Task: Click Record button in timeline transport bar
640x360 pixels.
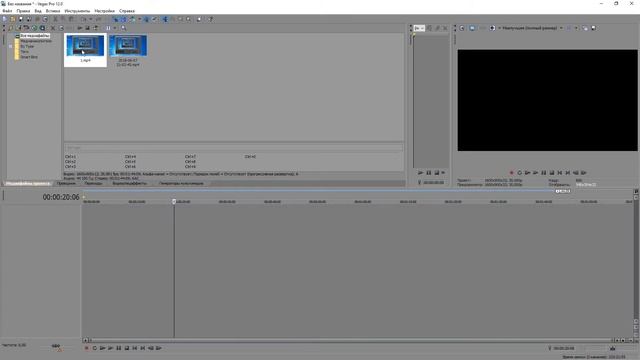Action: pos(87,348)
